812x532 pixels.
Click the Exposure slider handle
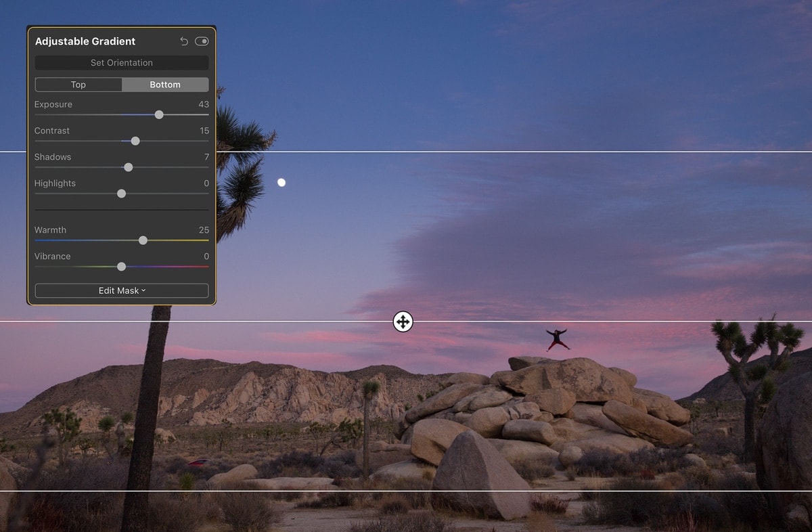click(159, 115)
